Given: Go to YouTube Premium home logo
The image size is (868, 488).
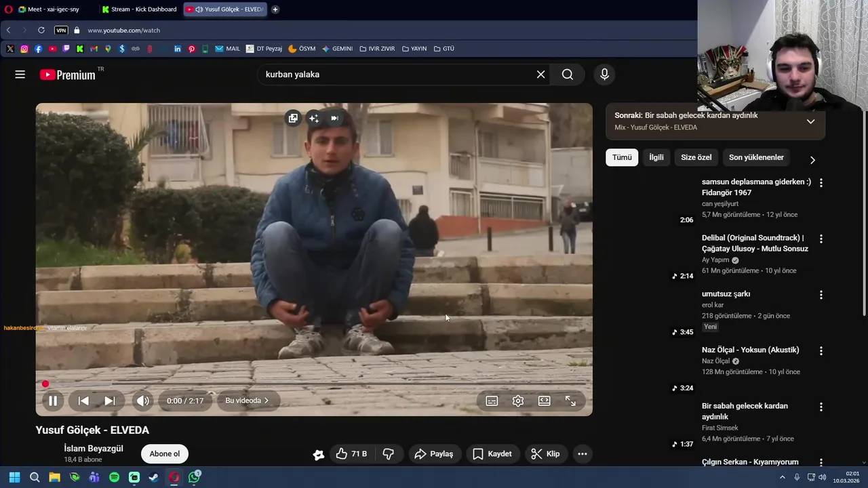Looking at the screenshot, I should [x=68, y=75].
